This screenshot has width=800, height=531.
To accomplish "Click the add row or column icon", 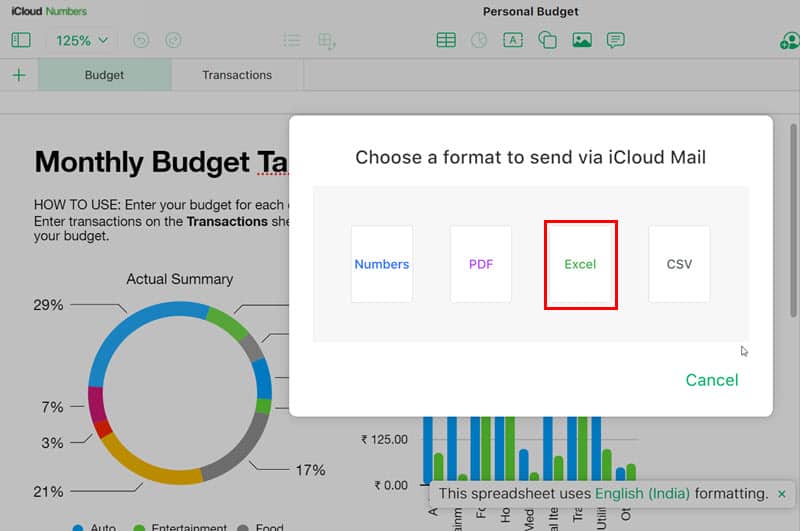I will [x=327, y=41].
